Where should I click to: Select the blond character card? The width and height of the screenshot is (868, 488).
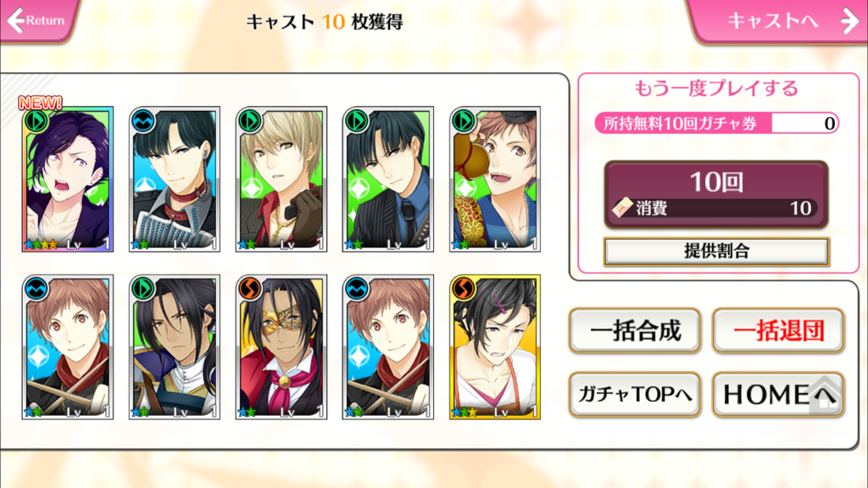281,180
